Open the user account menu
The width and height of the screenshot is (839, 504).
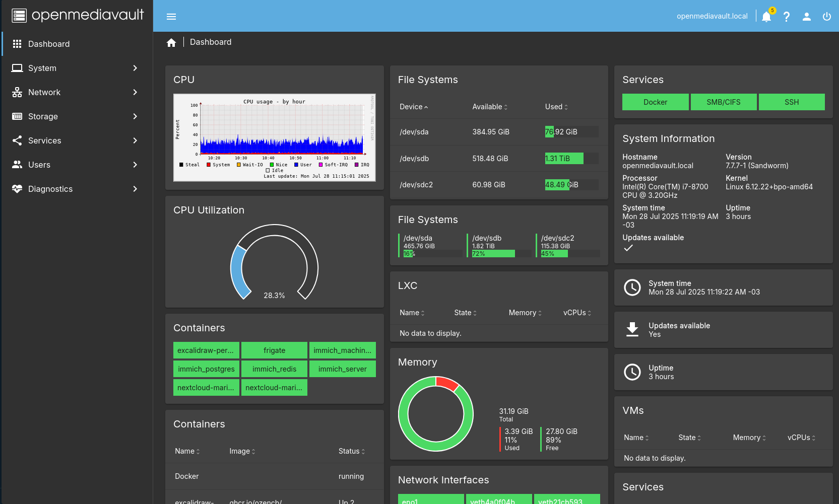click(807, 17)
